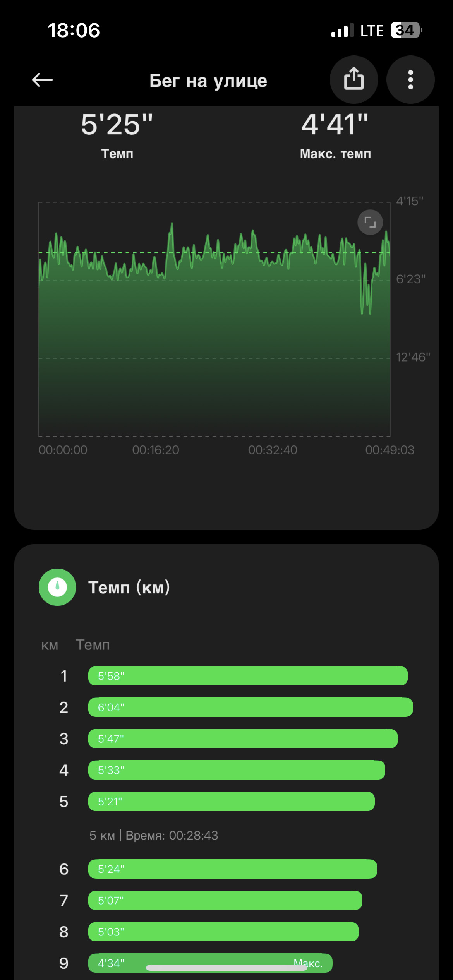The width and height of the screenshot is (453, 980).
Task: Select the kilometer 8 pace bar 5'03"
Action: [x=223, y=932]
